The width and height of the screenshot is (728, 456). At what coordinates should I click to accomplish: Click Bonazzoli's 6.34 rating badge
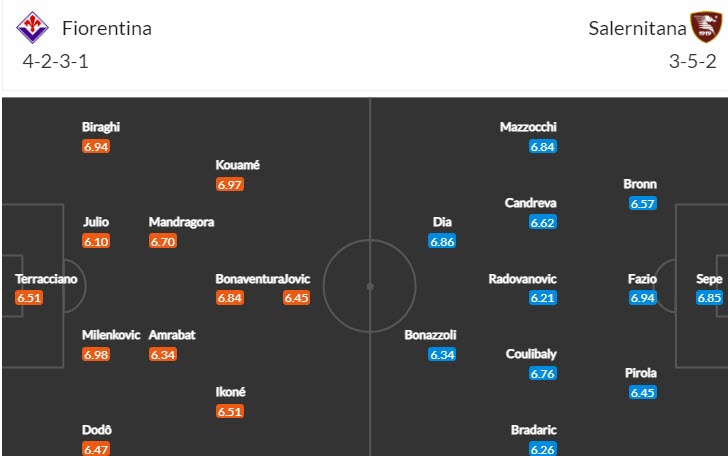tap(443, 354)
